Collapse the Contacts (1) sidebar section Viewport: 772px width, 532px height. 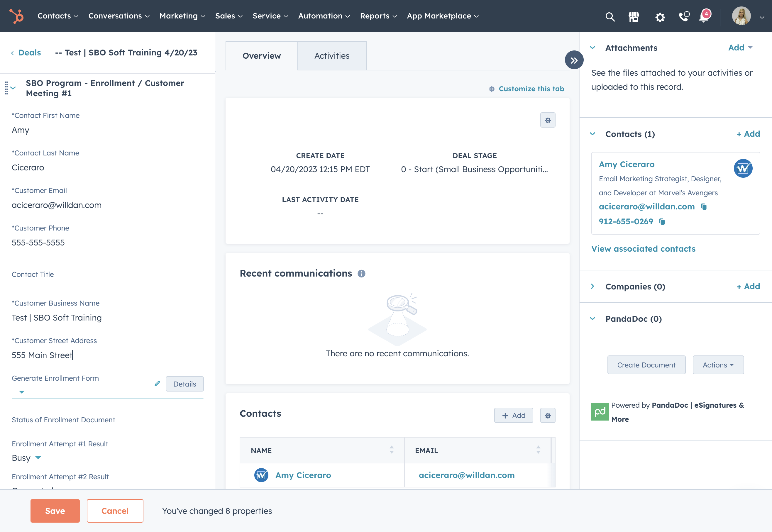click(x=593, y=134)
